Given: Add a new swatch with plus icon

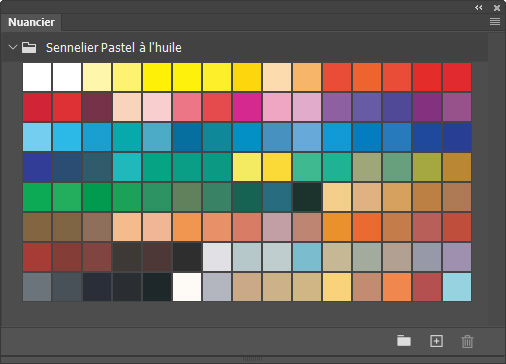Looking at the screenshot, I should point(436,341).
